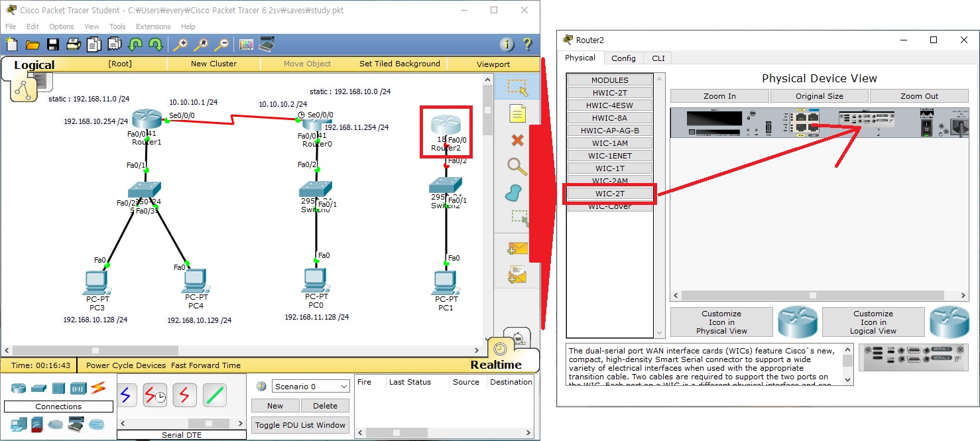
Task: Select Wireless Devices category icon
Action: point(78,388)
